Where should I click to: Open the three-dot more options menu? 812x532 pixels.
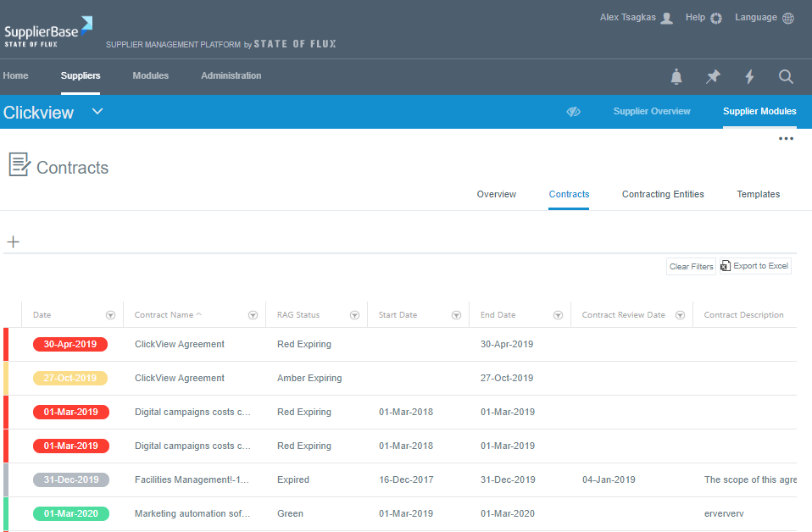tap(787, 139)
